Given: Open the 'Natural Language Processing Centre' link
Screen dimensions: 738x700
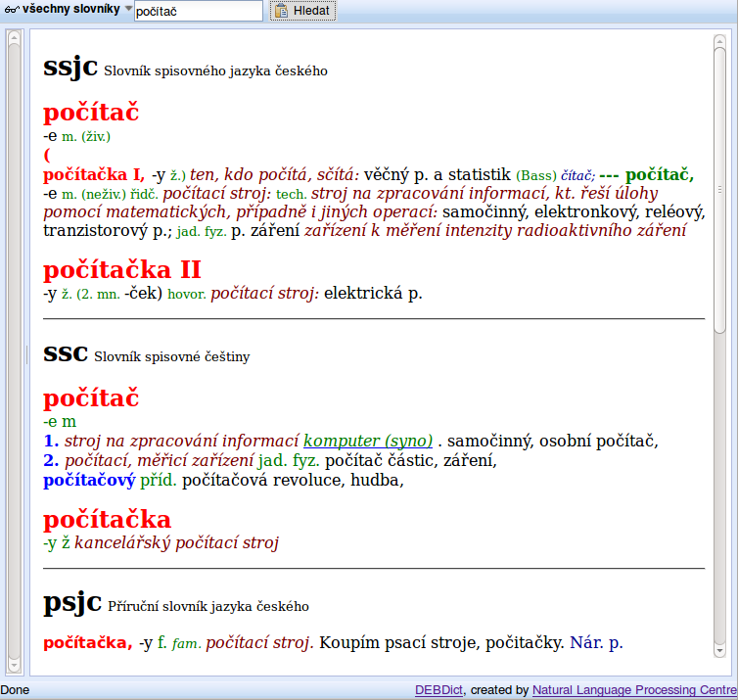Looking at the screenshot, I should point(634,689).
